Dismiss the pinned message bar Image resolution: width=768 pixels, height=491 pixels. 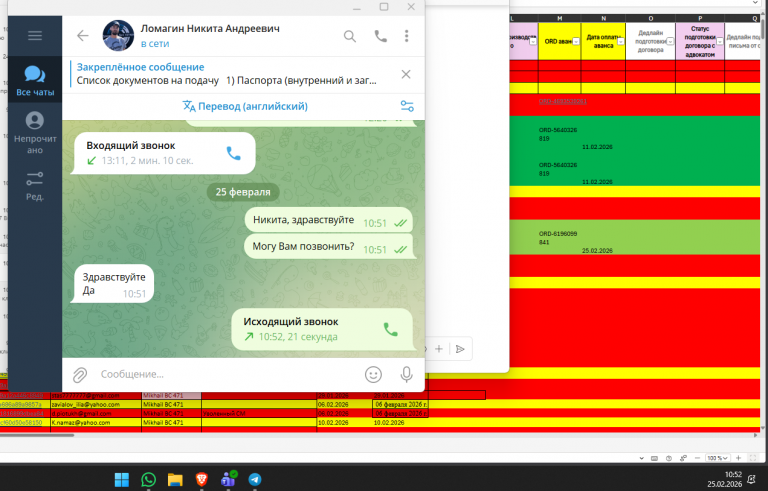(406, 74)
